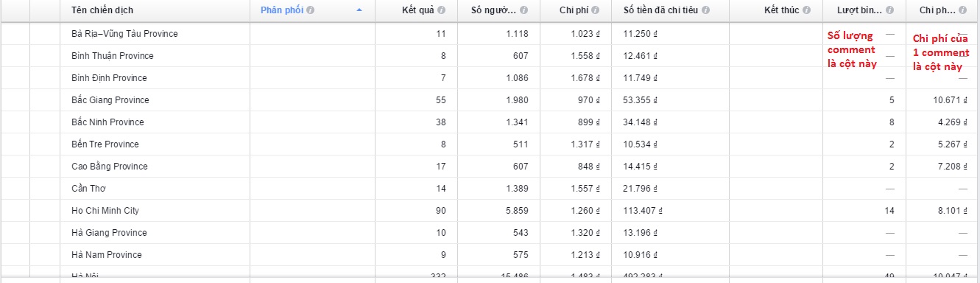Sort by Kết quả column header
This screenshot has height=283, width=980.
tap(417, 10)
